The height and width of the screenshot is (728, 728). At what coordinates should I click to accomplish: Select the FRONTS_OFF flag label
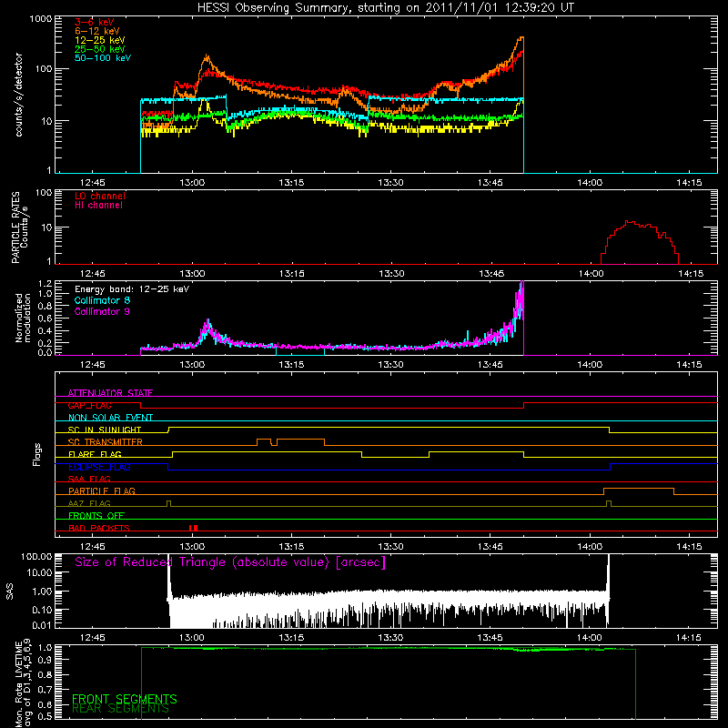coord(96,516)
